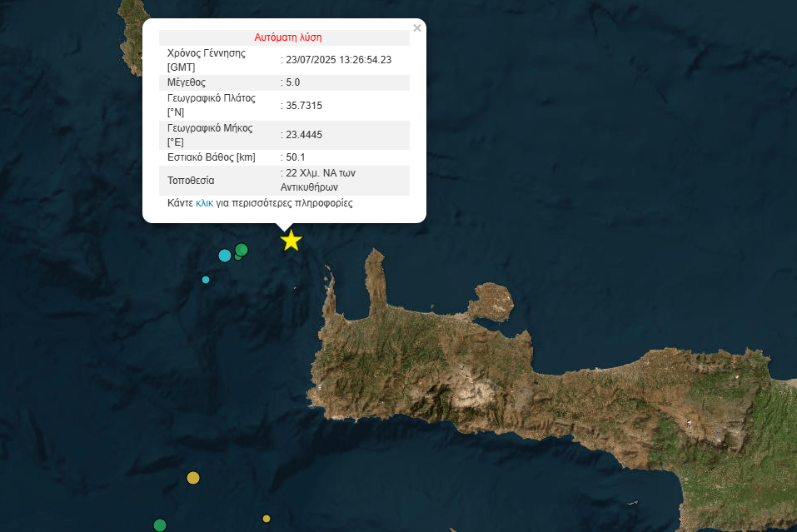Select the large green marker beside the cyan one

pyautogui.click(x=242, y=250)
